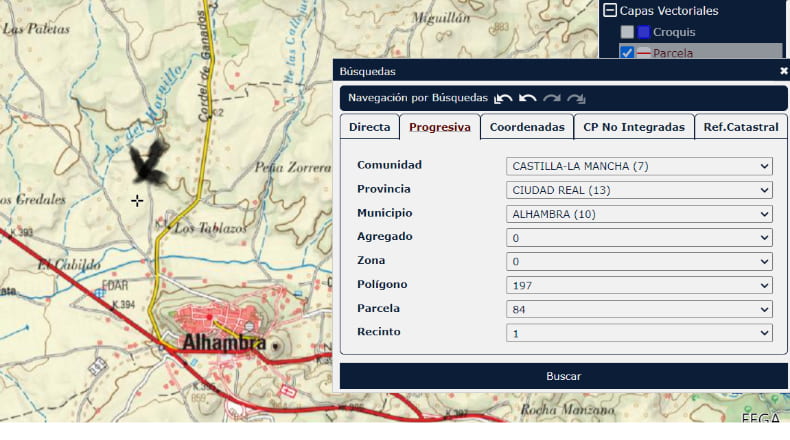Screen dimensions: 790x440
Task: Uncheck the Parcela layer checkbox
Action: click(627, 52)
